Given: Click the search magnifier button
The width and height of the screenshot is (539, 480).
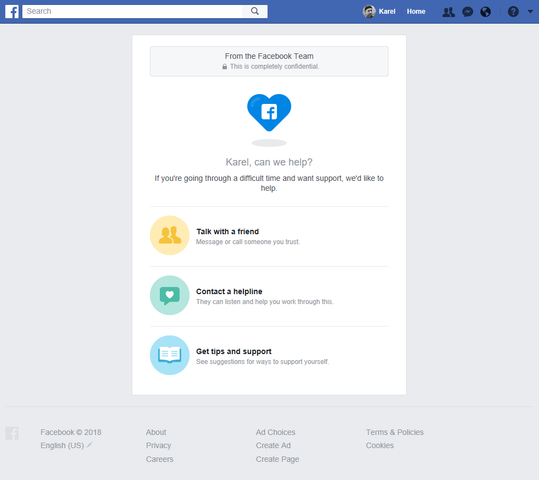Looking at the screenshot, I should pos(255,11).
